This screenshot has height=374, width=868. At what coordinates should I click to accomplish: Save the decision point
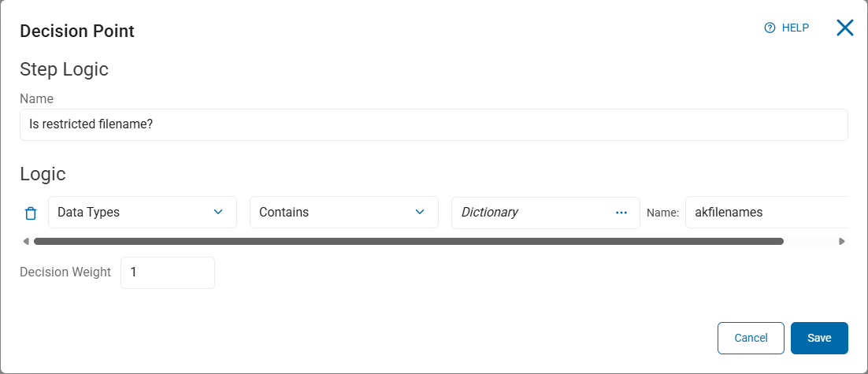pyautogui.click(x=819, y=338)
